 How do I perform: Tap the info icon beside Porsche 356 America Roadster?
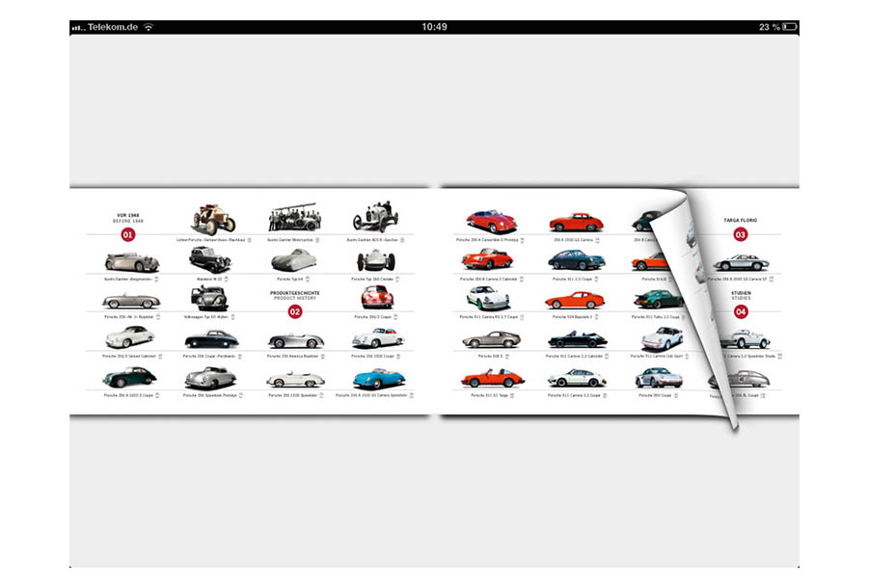322,357
